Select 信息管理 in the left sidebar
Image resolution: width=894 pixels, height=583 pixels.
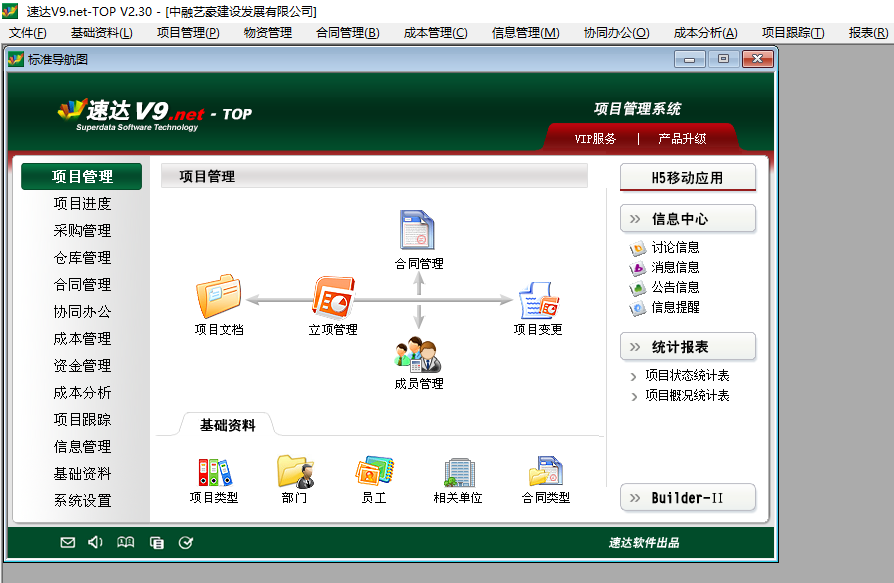tap(82, 447)
